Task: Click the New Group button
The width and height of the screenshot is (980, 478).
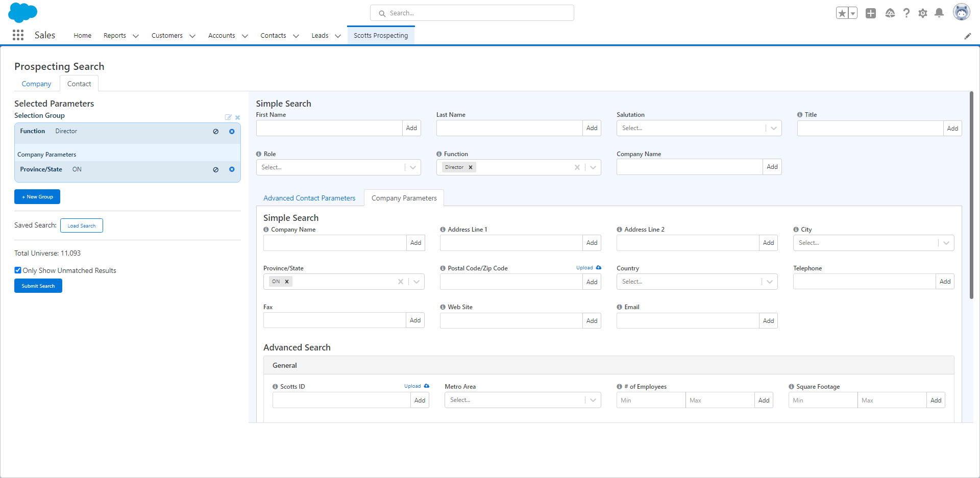Action: [x=37, y=197]
